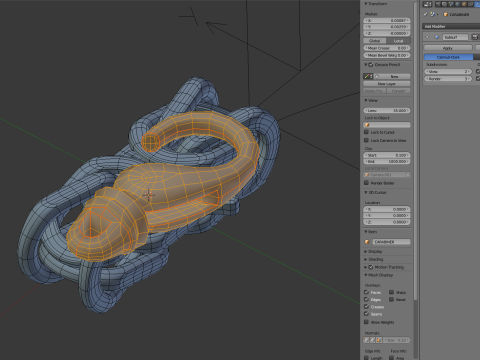The height and width of the screenshot is (360, 480).
Task: Expand the Display panel
Action: click(x=366, y=252)
